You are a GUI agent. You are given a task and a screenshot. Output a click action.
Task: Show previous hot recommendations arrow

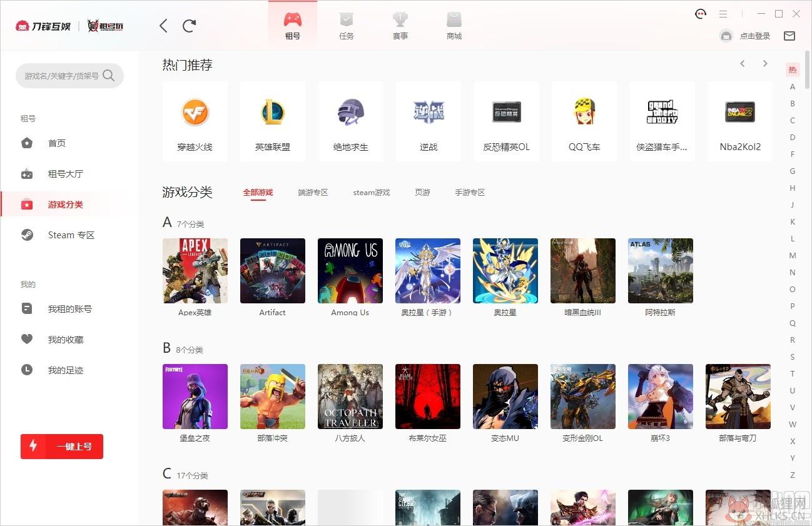pyautogui.click(x=743, y=64)
